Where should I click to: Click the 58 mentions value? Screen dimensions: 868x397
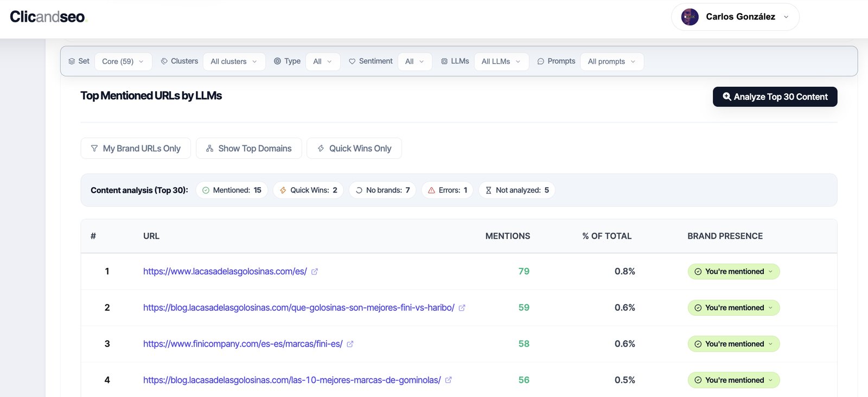click(x=524, y=344)
